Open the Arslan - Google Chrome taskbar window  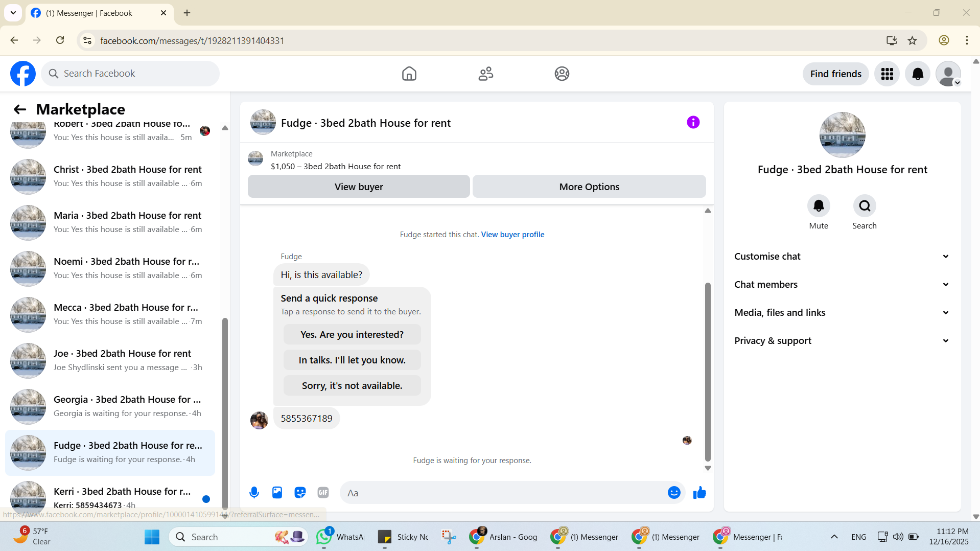503,537
